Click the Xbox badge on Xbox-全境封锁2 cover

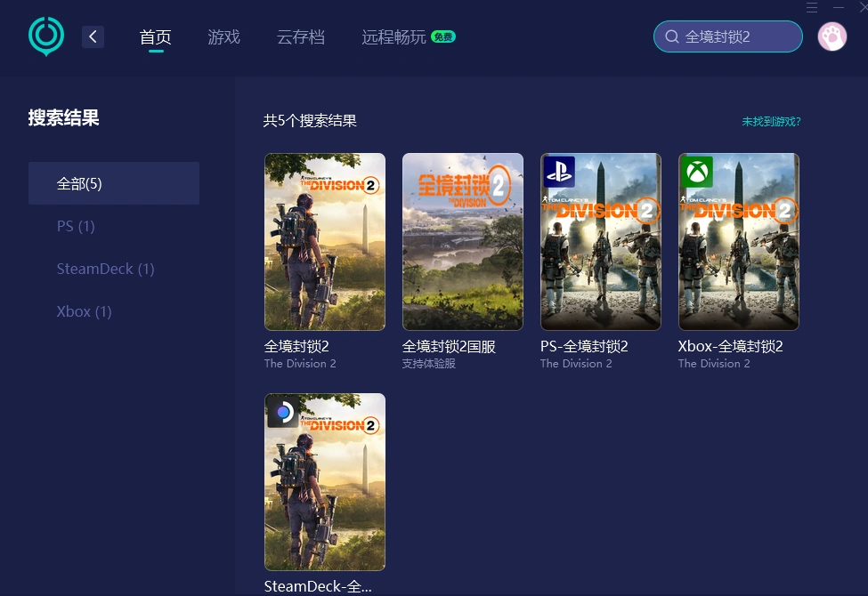697,171
